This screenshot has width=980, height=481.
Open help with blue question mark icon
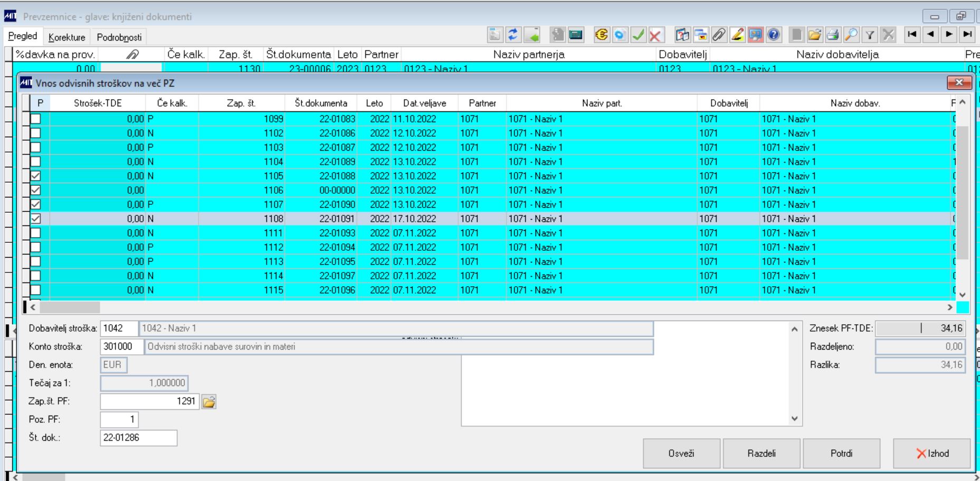pos(774,35)
